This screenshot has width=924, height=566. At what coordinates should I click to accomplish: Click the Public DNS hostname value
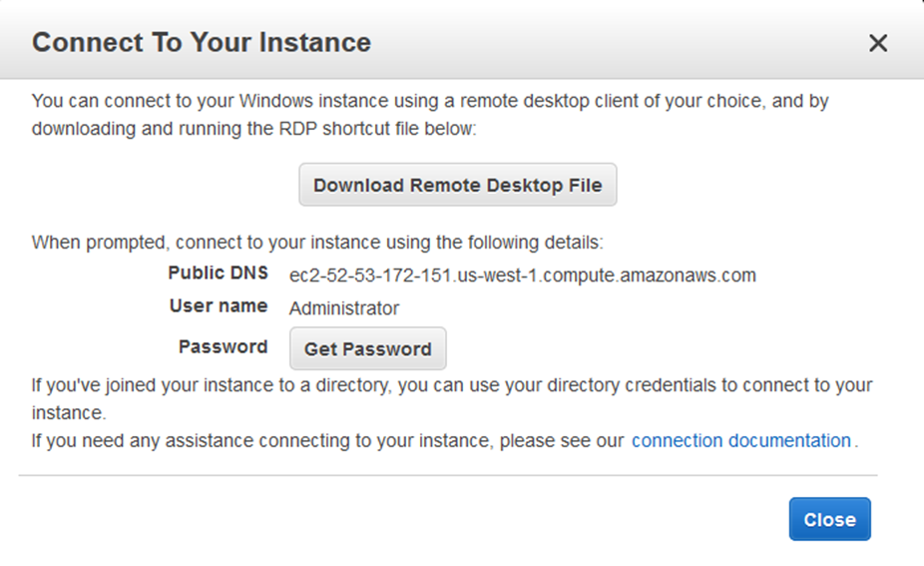pos(522,276)
